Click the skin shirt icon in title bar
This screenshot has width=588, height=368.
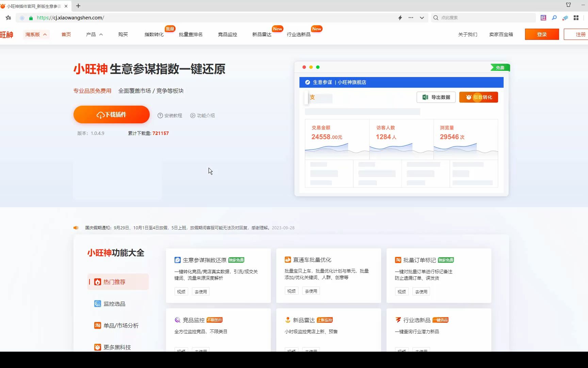(568, 5)
